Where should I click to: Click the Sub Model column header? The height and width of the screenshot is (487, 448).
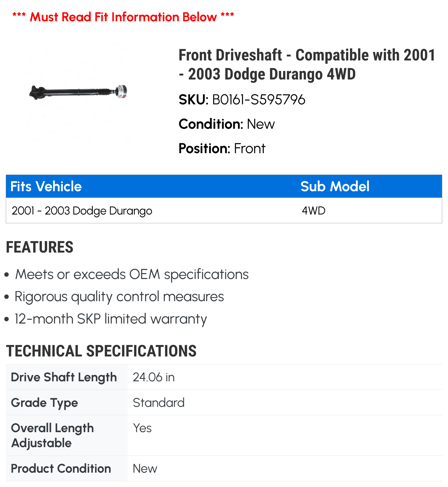click(x=335, y=186)
